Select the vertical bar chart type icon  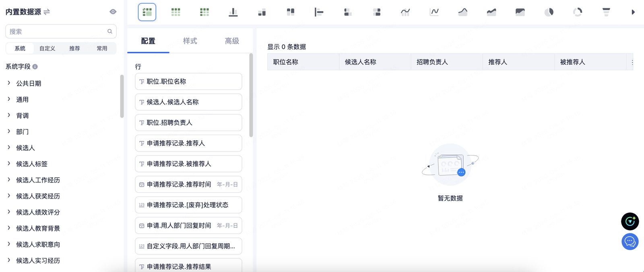point(233,12)
